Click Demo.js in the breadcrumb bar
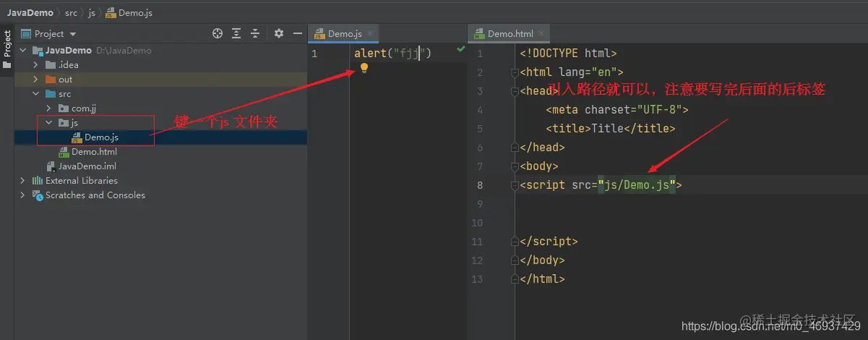The height and width of the screenshot is (340, 868). [128, 13]
